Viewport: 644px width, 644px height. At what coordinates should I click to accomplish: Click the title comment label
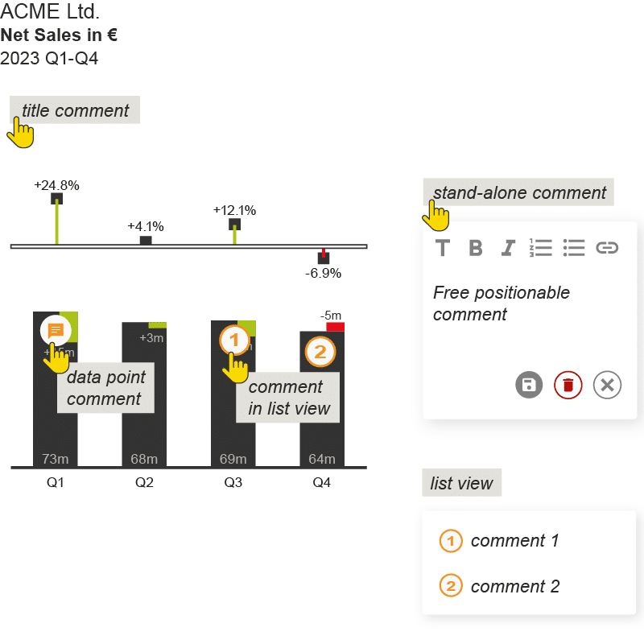coord(75,110)
